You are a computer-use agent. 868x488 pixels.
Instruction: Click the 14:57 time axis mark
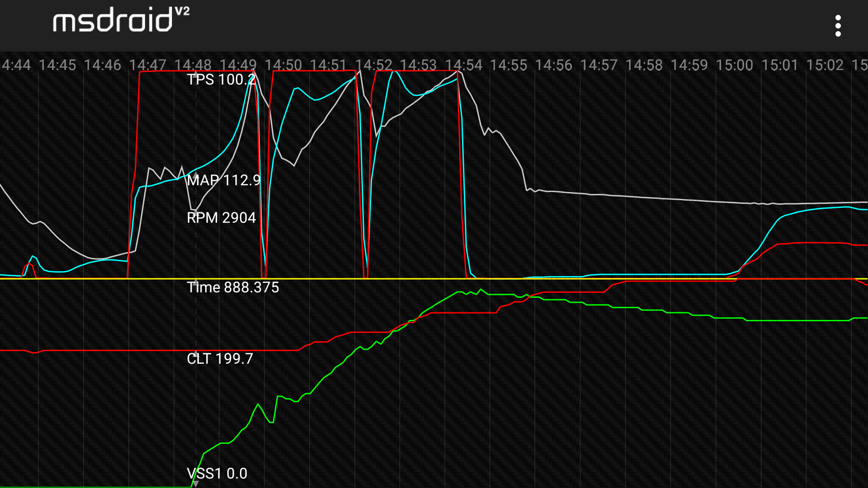(599, 65)
